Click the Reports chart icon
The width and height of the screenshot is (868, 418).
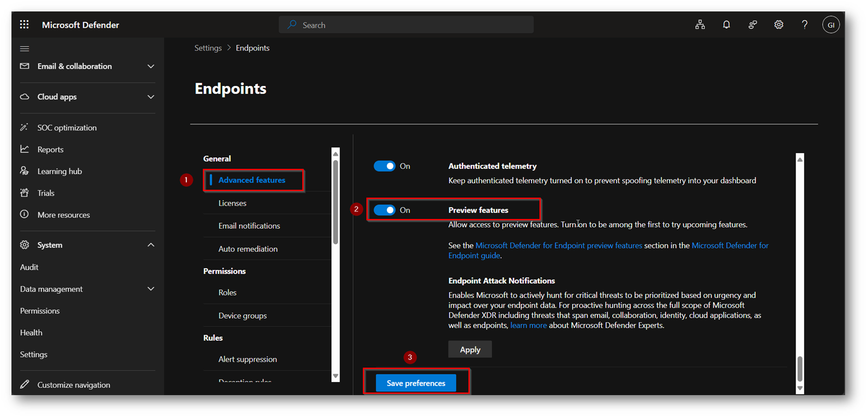(x=25, y=149)
